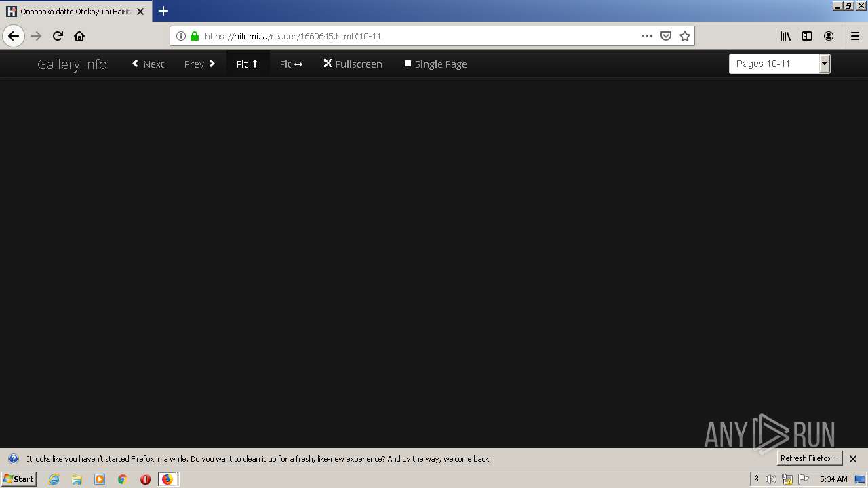Toggle Single Page view
This screenshot has height=488, width=868.
point(435,64)
